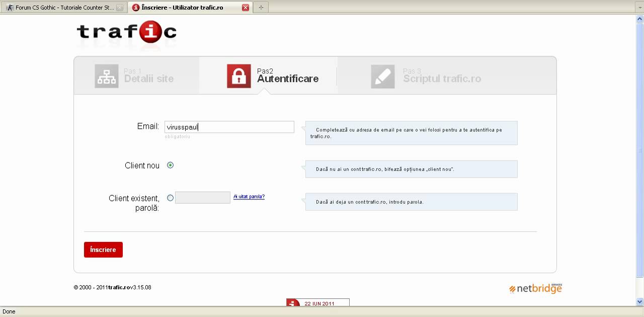Open the Ai uitat parola? link
The height and width of the screenshot is (317, 644).
pos(249,197)
